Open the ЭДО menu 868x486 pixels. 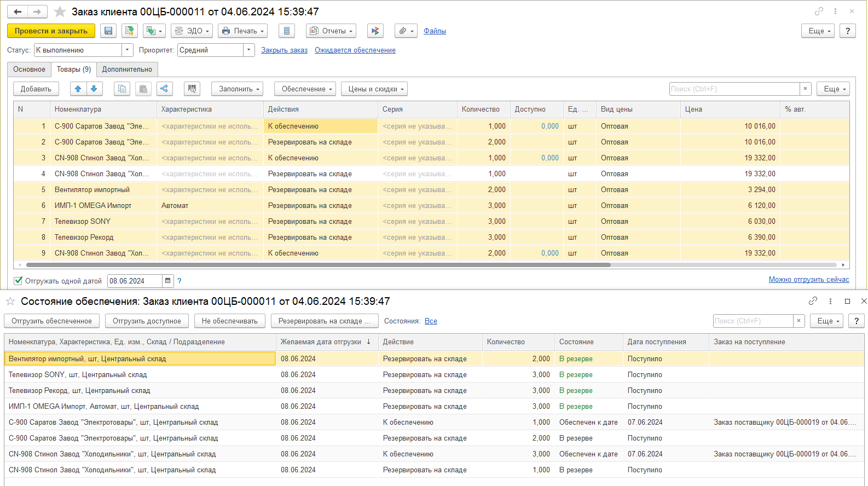point(192,31)
